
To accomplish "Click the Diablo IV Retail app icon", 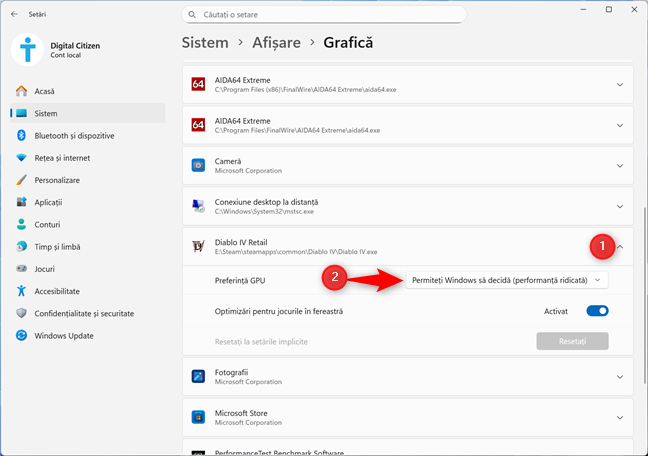I will (198, 246).
